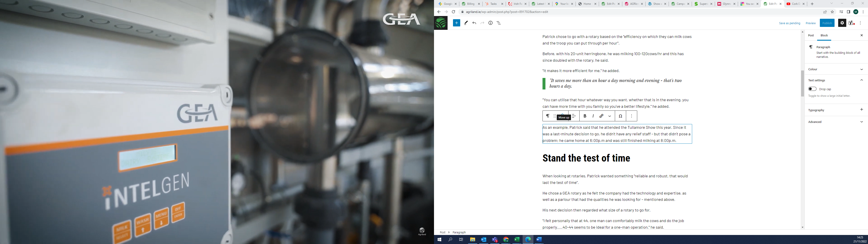
Task: Close the settings sidebar with X
Action: pyautogui.click(x=862, y=35)
